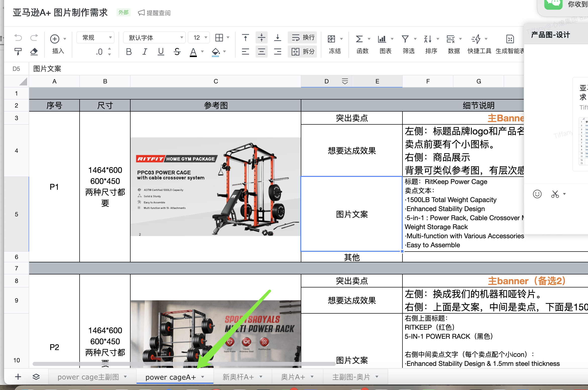Screen dimensions: 588x390
Task: Expand the borders dropdown arrow
Action: [x=228, y=38]
